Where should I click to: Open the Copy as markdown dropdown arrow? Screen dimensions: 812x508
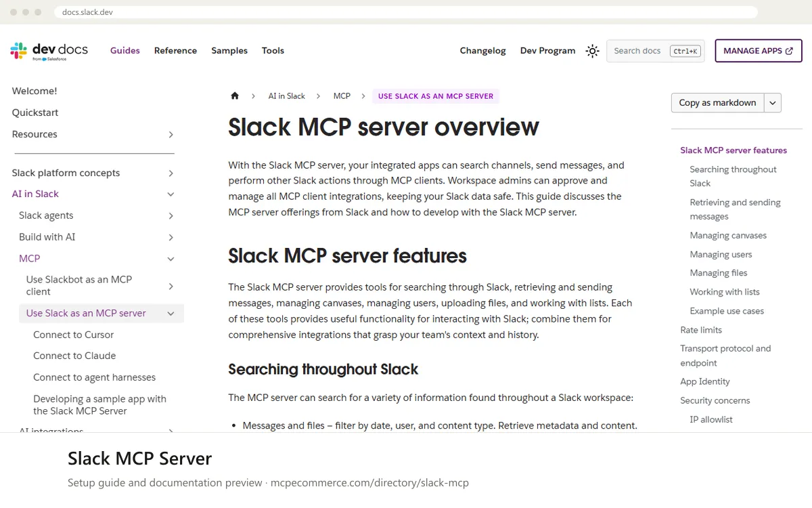tap(773, 103)
